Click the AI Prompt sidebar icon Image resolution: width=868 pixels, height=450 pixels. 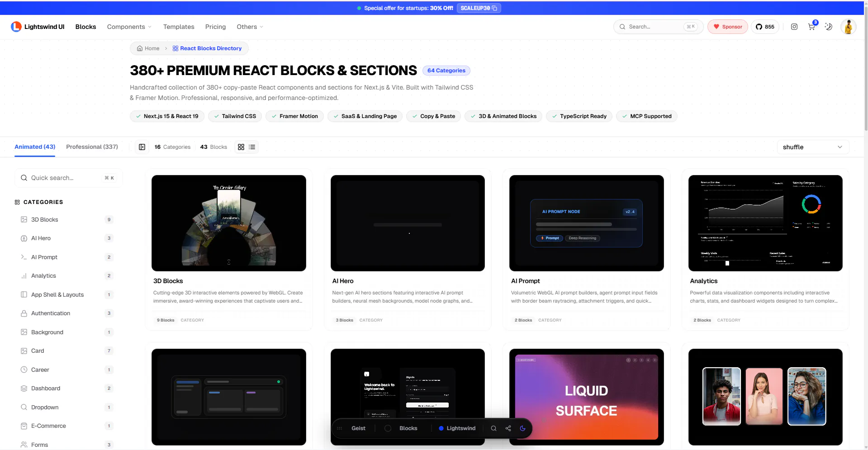(24, 257)
